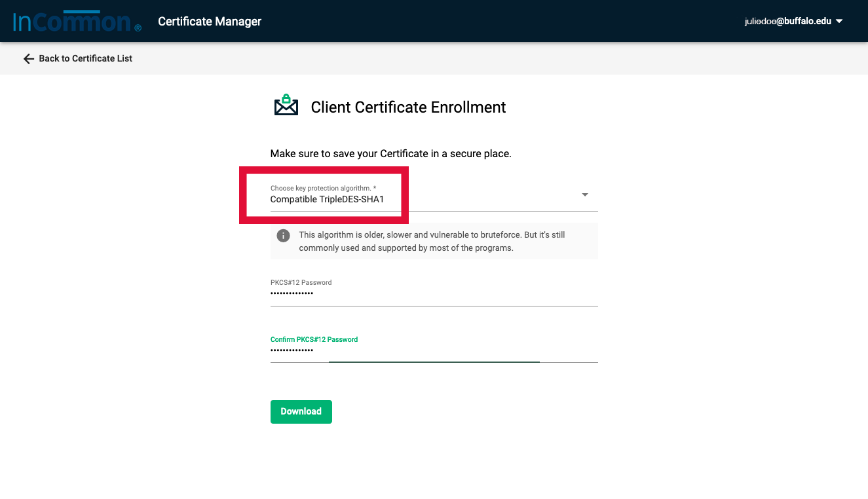Click the bruteforce warning message text
868x499 pixels.
point(432,241)
